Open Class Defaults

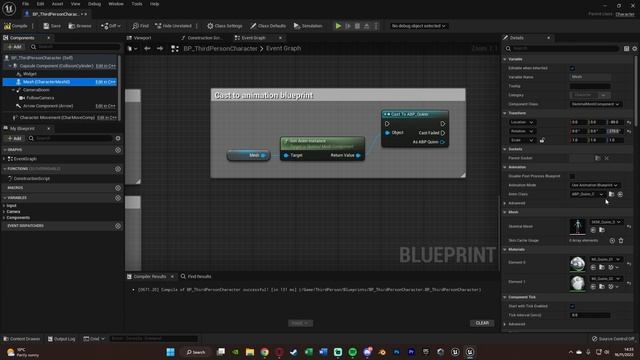(x=268, y=26)
